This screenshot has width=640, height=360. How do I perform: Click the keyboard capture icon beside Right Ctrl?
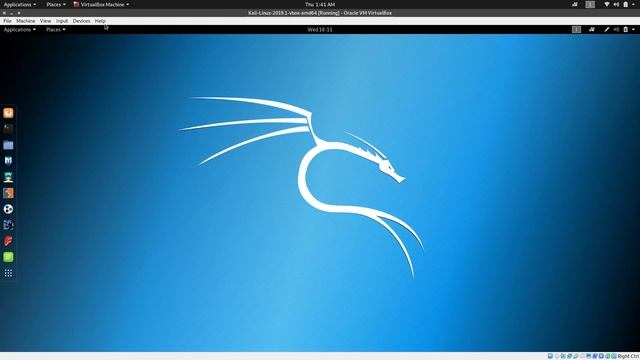click(614, 356)
